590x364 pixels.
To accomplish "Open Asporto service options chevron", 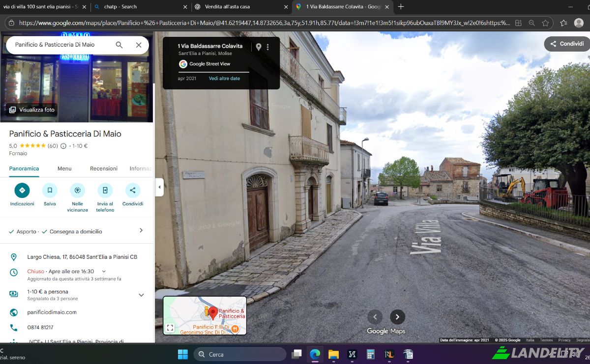I will (x=141, y=230).
